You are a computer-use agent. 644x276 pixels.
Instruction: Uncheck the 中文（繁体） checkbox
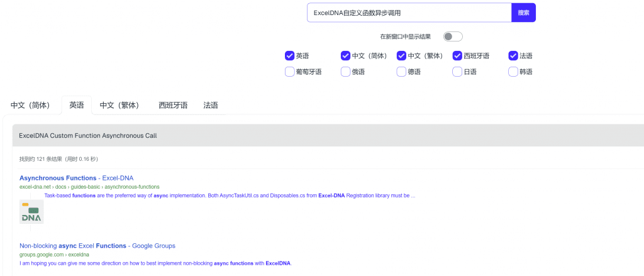click(402, 56)
